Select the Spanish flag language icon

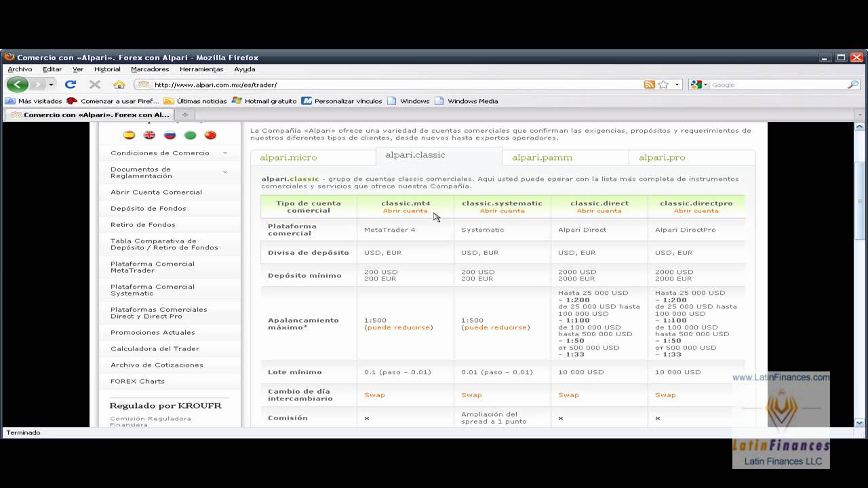[x=129, y=135]
